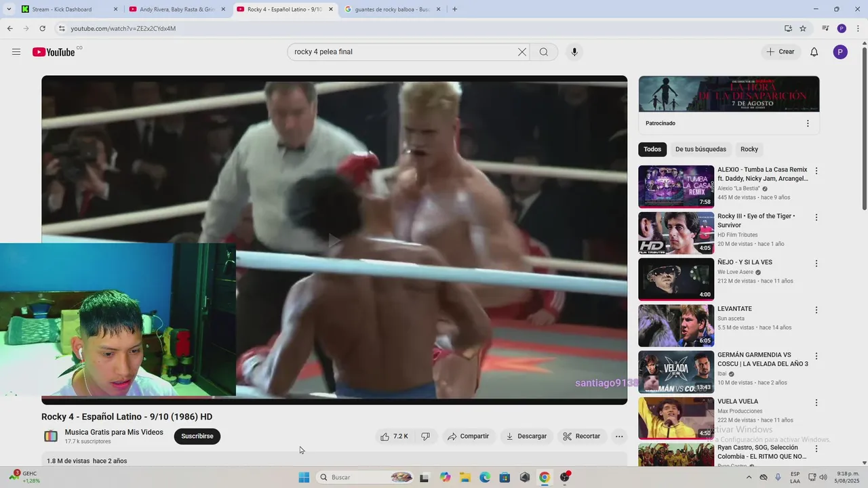Click the address bar URL
The image size is (868, 488).
click(123, 28)
